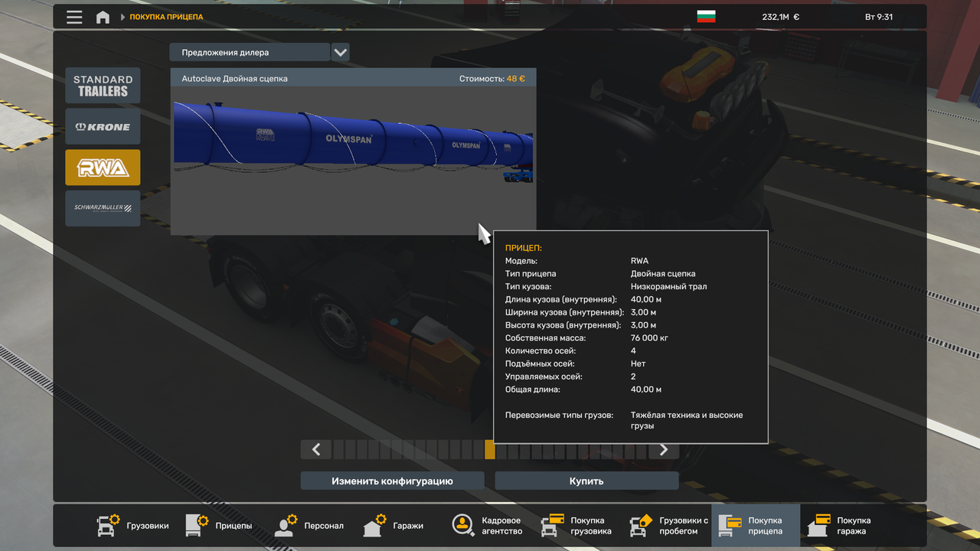The height and width of the screenshot is (551, 980).
Task: Select the Standard Trailers brand logo
Action: pos(103,86)
